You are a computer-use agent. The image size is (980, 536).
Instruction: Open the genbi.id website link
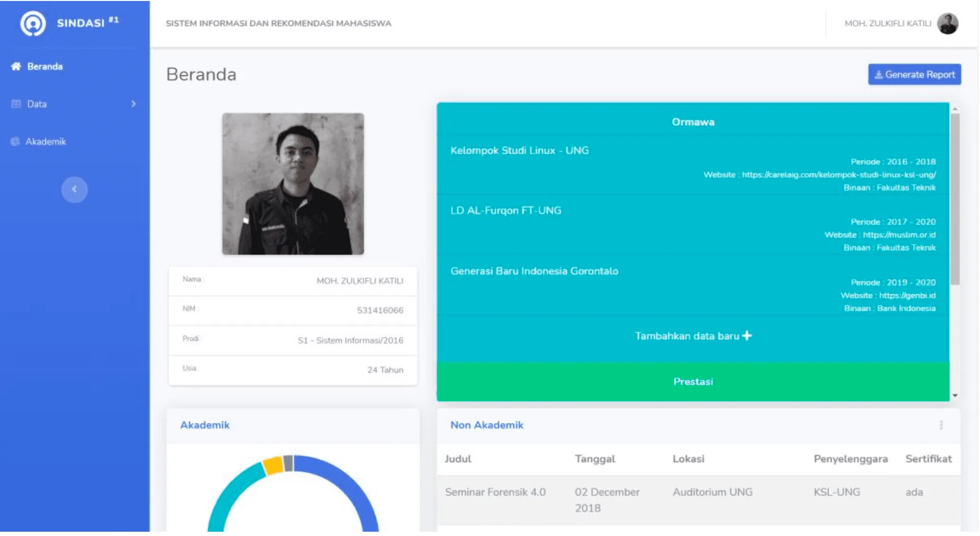(x=907, y=295)
